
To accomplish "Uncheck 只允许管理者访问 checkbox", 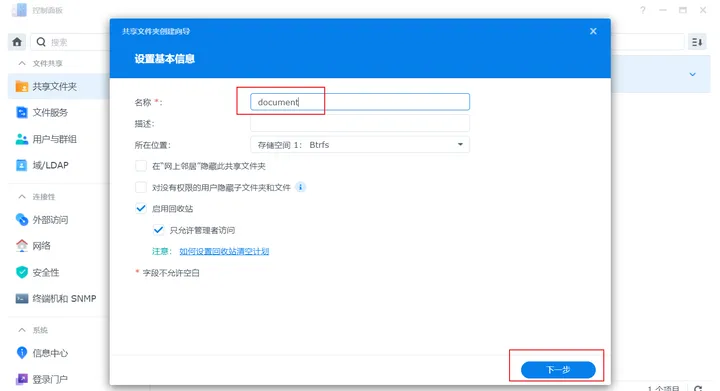I will 158,230.
